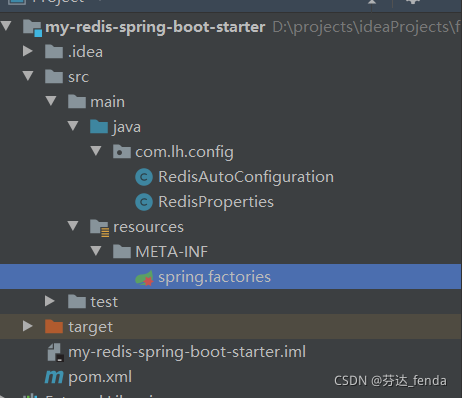Click the RedisAutoConfiguration class icon

(144, 177)
